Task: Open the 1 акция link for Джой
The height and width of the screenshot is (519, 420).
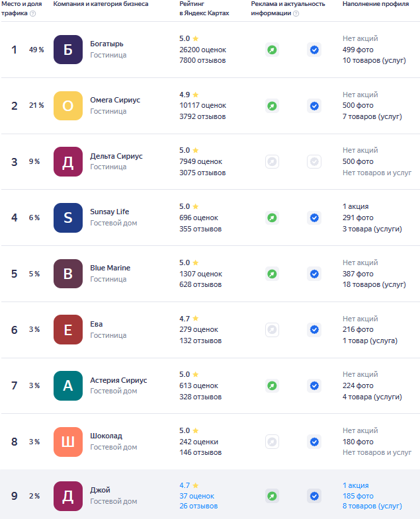Action: click(x=355, y=485)
